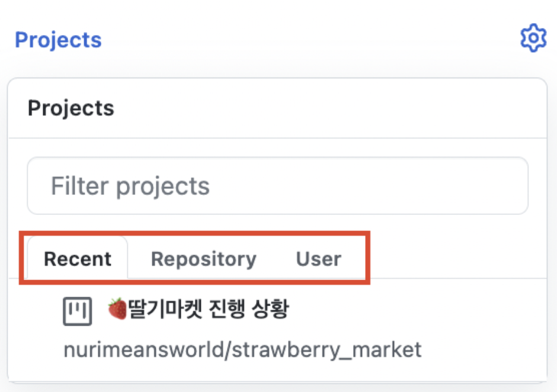The image size is (557, 392).
Task: Show recently used projects list
Action: 78,258
